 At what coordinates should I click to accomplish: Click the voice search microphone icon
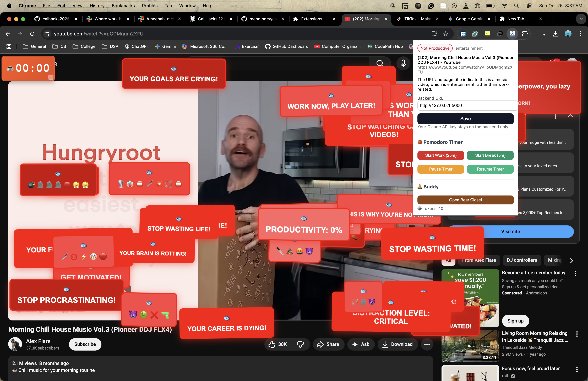pos(403,63)
